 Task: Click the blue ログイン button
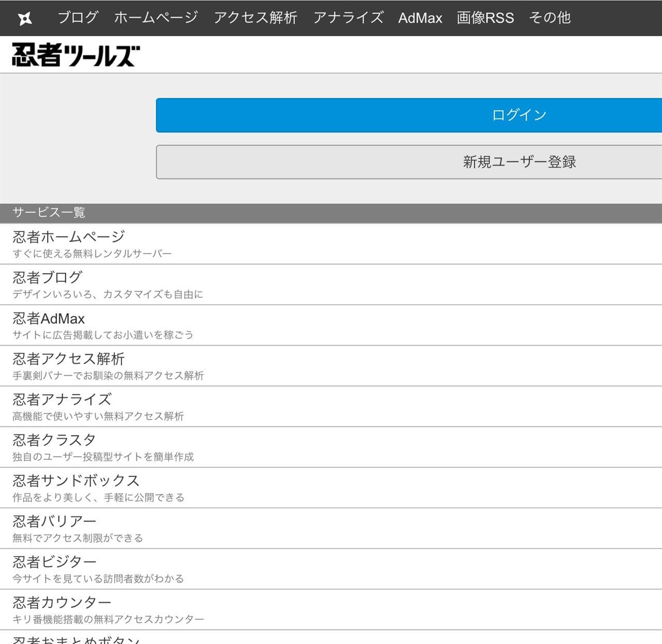[x=409, y=115]
